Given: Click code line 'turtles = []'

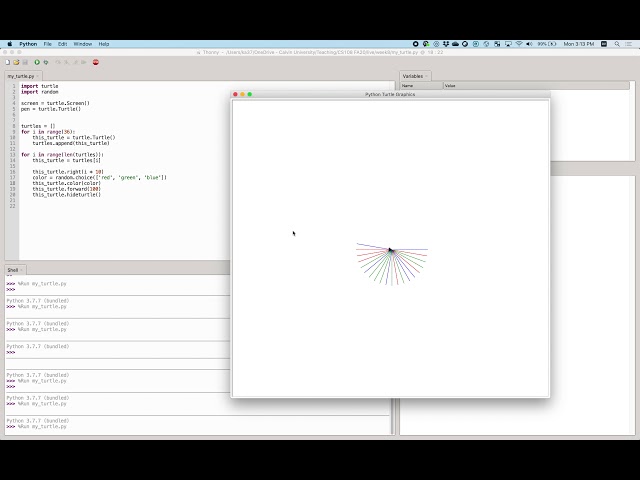Looking at the screenshot, I should 38,126.
